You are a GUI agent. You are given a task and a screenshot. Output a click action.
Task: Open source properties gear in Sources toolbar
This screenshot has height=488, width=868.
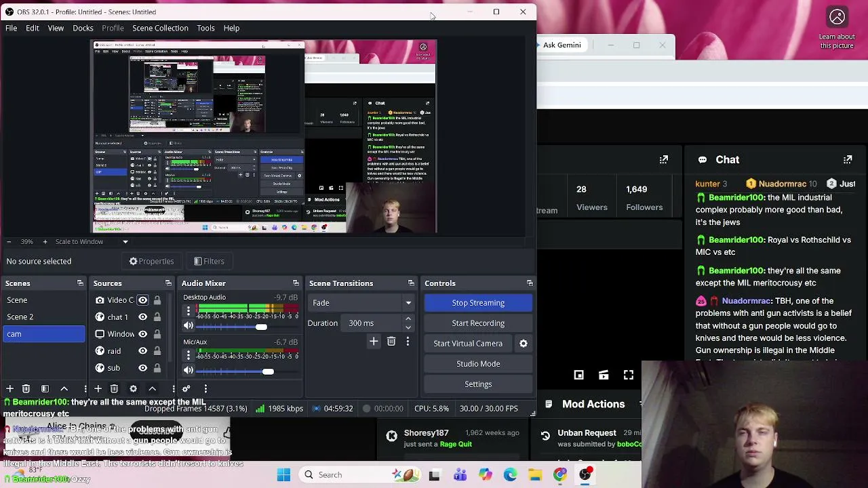click(x=133, y=388)
